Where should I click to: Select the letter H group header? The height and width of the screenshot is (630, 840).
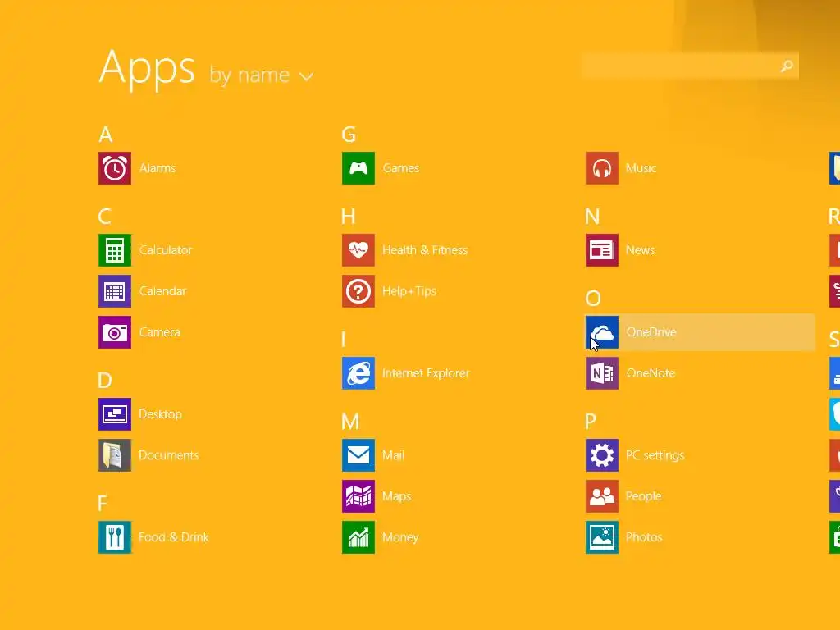(348, 217)
